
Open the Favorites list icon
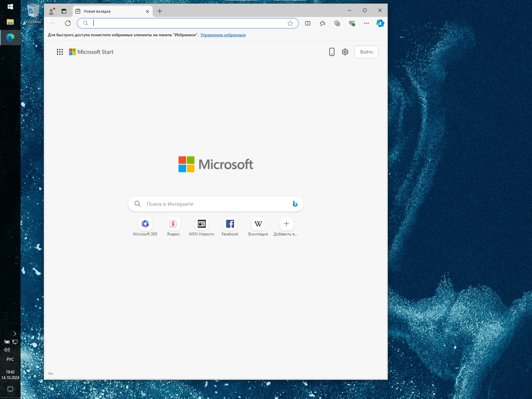(x=323, y=23)
